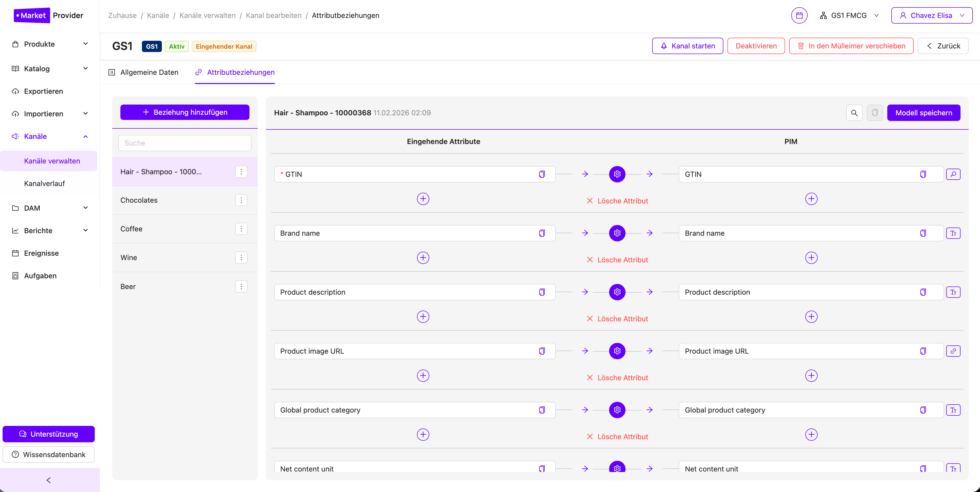Collapse the sidebar with the bottom arrow

(49, 480)
